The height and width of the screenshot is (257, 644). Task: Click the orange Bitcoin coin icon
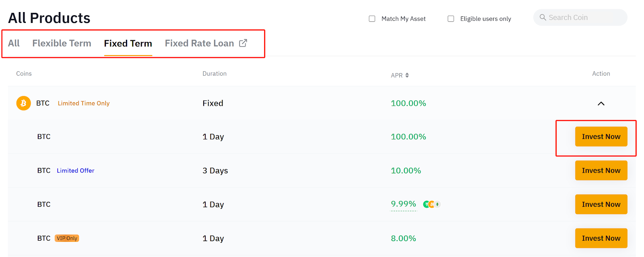point(23,103)
